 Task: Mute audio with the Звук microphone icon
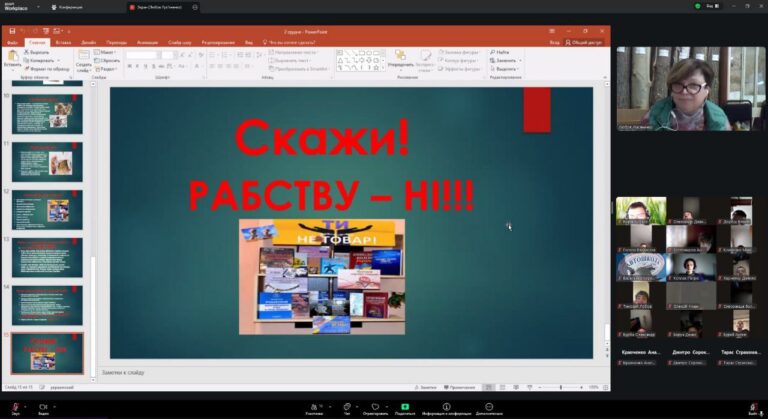click(x=14, y=406)
